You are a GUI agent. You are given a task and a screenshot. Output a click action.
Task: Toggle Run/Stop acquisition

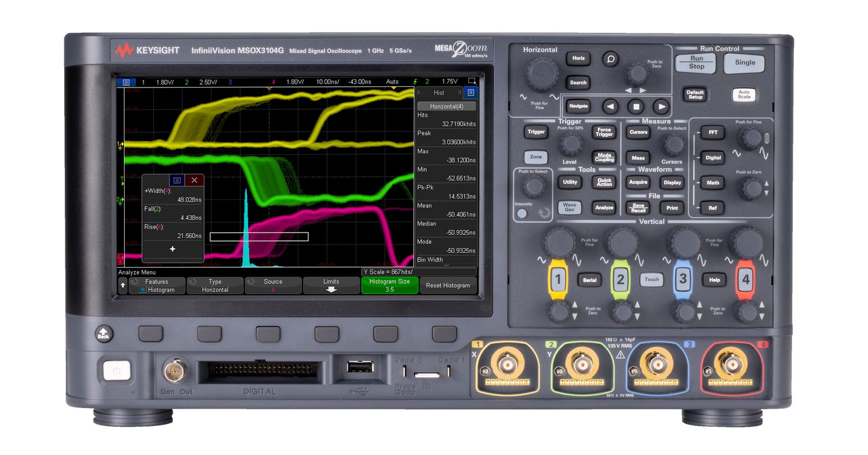click(x=696, y=63)
